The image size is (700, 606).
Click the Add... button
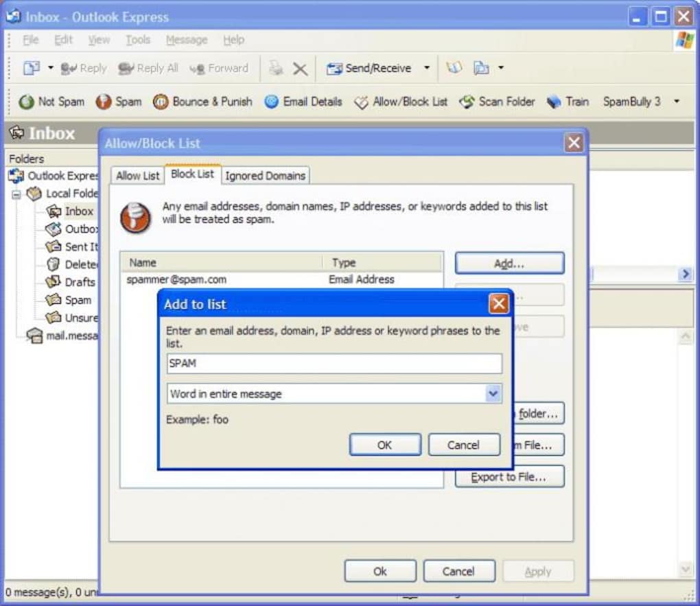(x=509, y=264)
